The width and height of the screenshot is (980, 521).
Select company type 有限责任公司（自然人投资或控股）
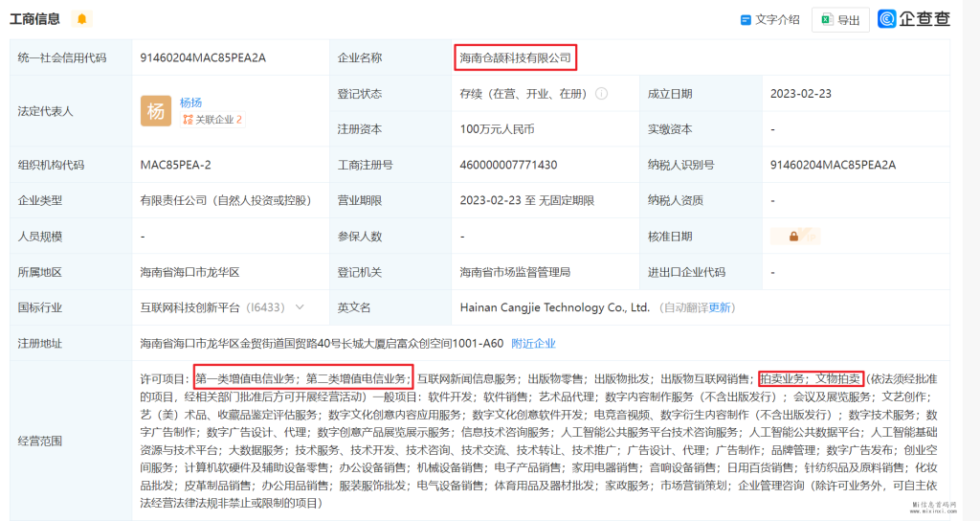coord(226,201)
